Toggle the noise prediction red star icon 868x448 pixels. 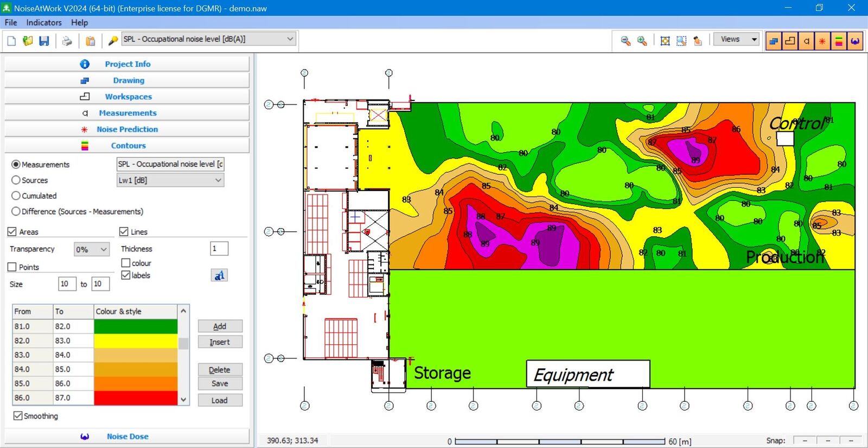pyautogui.click(x=822, y=41)
